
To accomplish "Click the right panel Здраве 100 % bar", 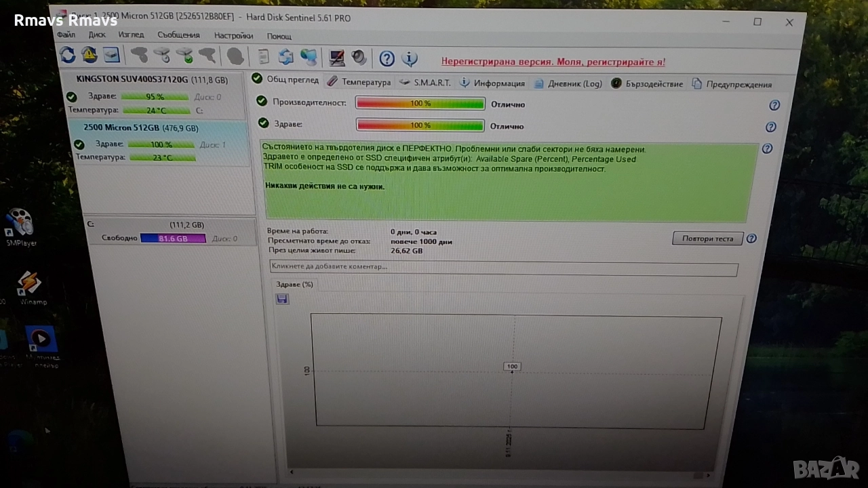I will click(420, 125).
